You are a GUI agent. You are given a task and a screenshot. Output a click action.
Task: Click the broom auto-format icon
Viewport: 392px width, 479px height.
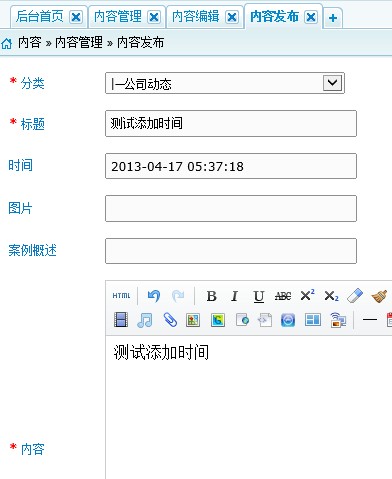coord(379,296)
